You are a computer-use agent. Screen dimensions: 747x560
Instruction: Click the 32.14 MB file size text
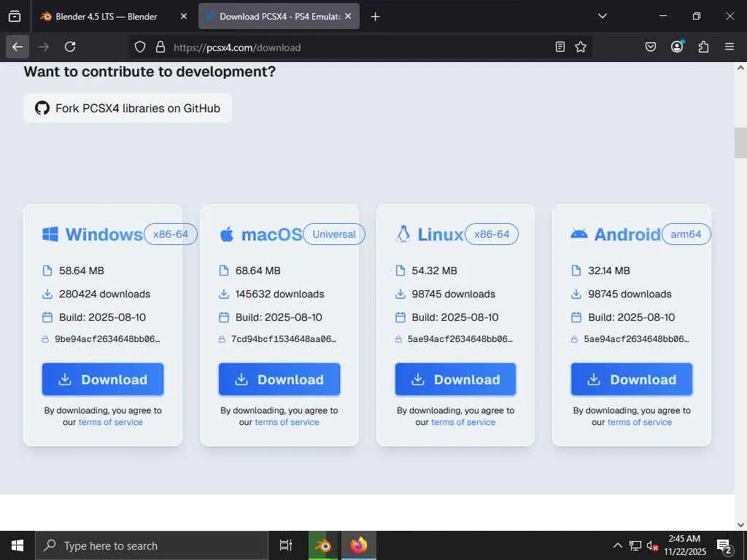pyautogui.click(x=609, y=271)
